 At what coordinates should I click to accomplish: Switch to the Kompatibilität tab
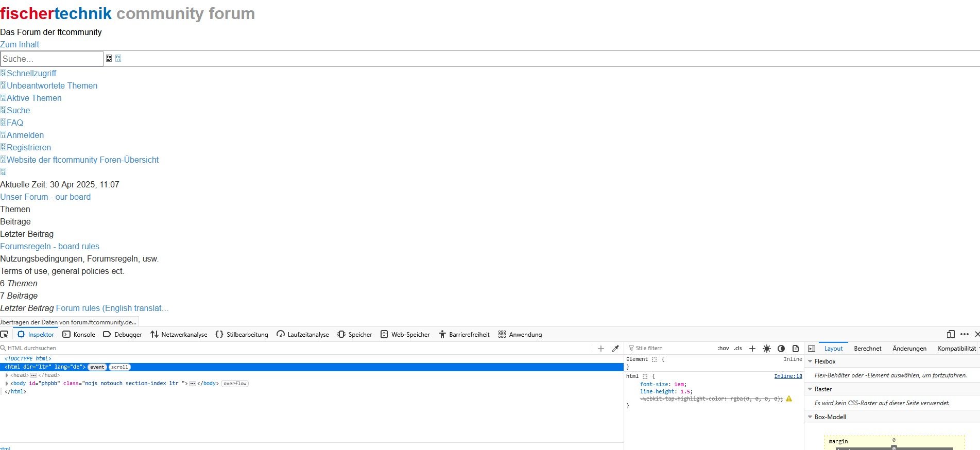point(957,349)
